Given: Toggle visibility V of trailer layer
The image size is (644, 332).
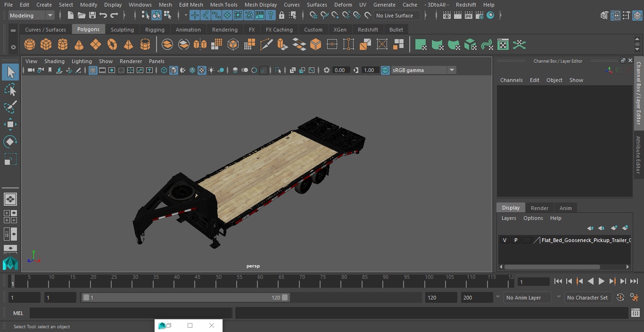Looking at the screenshot, I should [504, 240].
